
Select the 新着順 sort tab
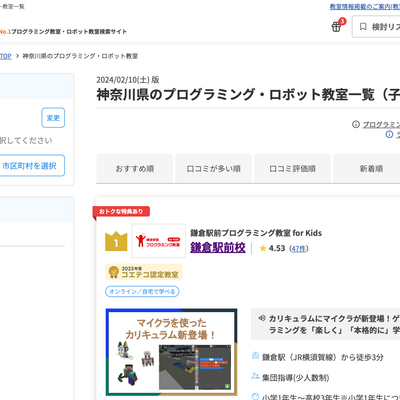coord(367,169)
